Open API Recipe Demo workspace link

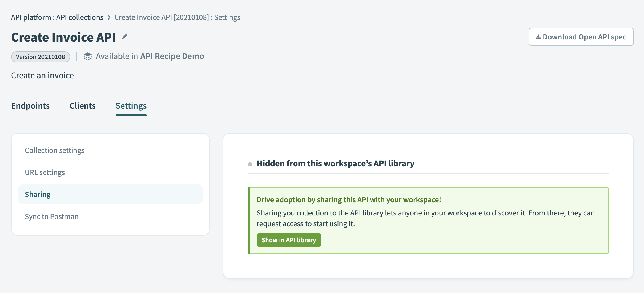(172, 56)
